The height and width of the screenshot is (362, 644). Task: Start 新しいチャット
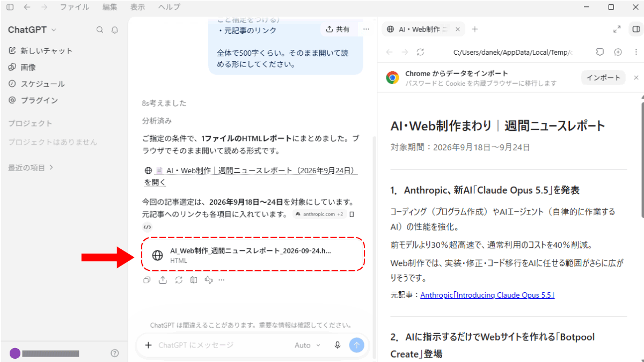[40, 50]
